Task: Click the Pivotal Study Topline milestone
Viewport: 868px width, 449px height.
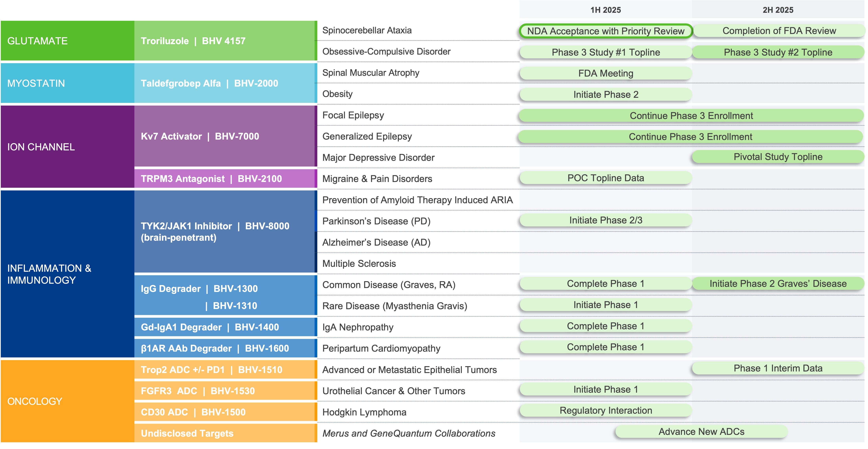Action: [778, 157]
